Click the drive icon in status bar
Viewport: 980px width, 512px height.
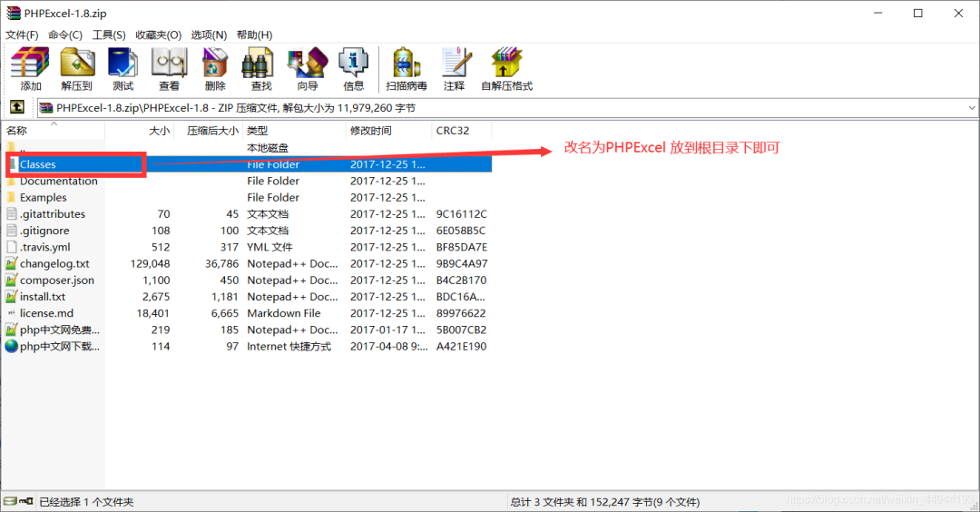pyautogui.click(x=10, y=501)
